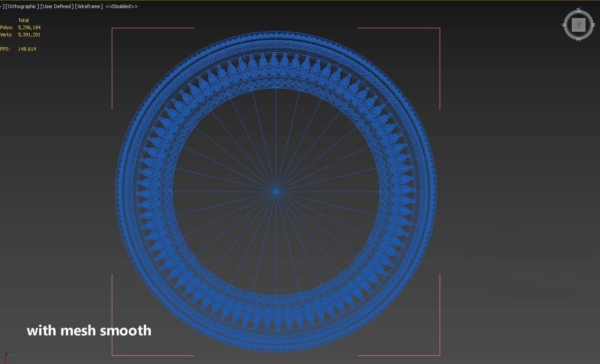This screenshot has width=600, height=364.
Task: Open the User Defined viewport menu
Action: pyautogui.click(x=57, y=6)
